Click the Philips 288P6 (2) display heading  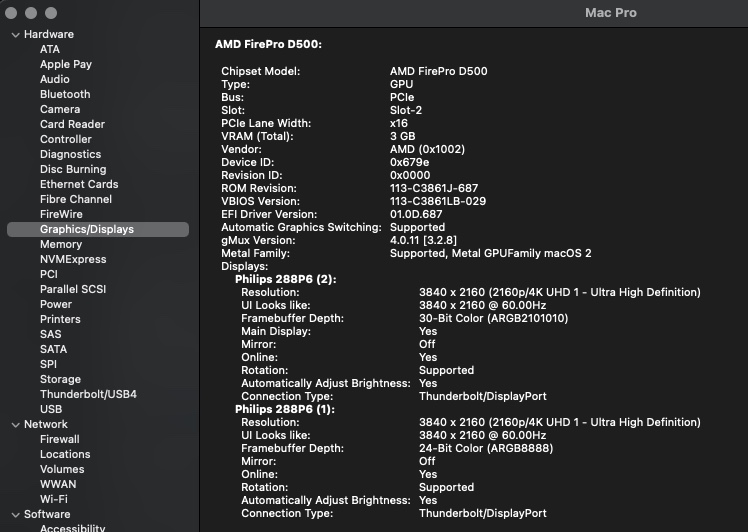click(285, 279)
